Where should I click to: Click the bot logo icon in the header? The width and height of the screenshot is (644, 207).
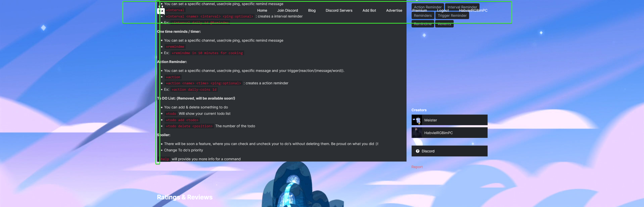coord(161,10)
